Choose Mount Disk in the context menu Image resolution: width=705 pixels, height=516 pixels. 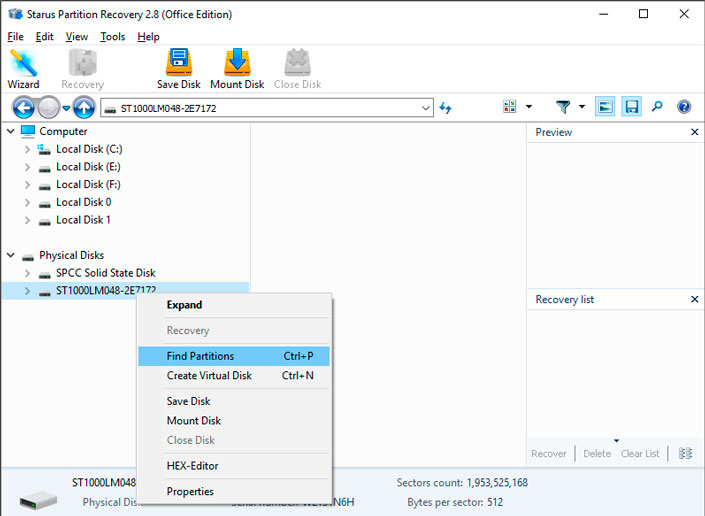tap(234, 421)
